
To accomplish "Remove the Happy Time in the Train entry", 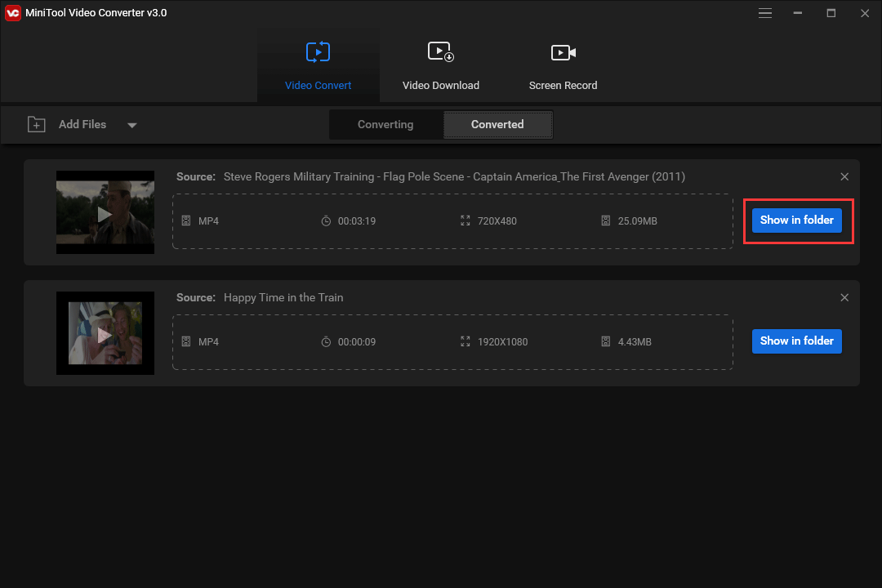I will 844,297.
